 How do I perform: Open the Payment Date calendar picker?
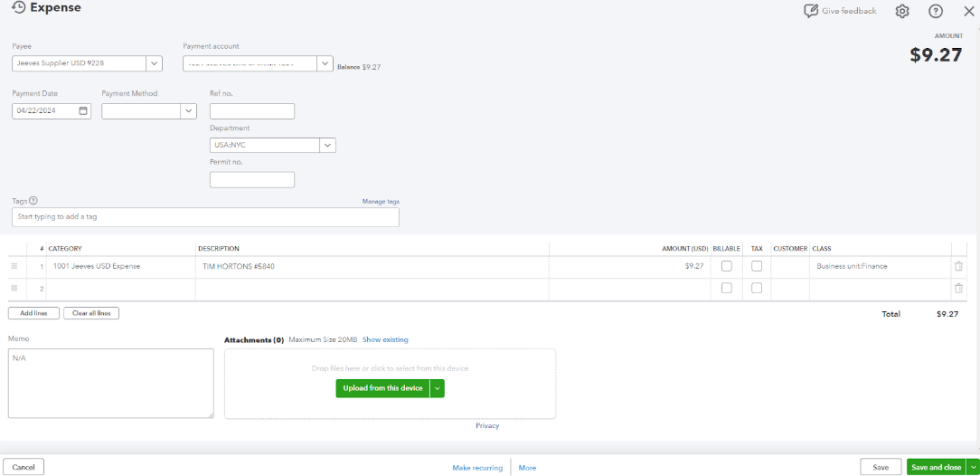[84, 111]
